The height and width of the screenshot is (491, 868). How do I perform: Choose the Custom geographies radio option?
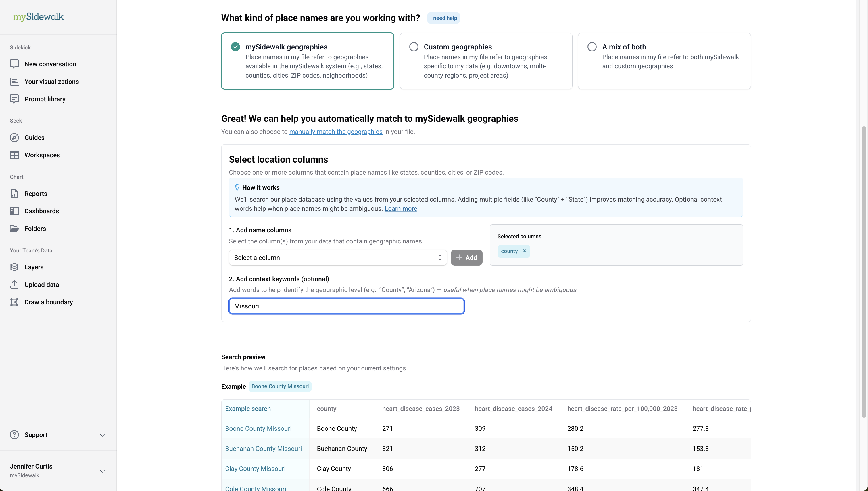(x=414, y=47)
